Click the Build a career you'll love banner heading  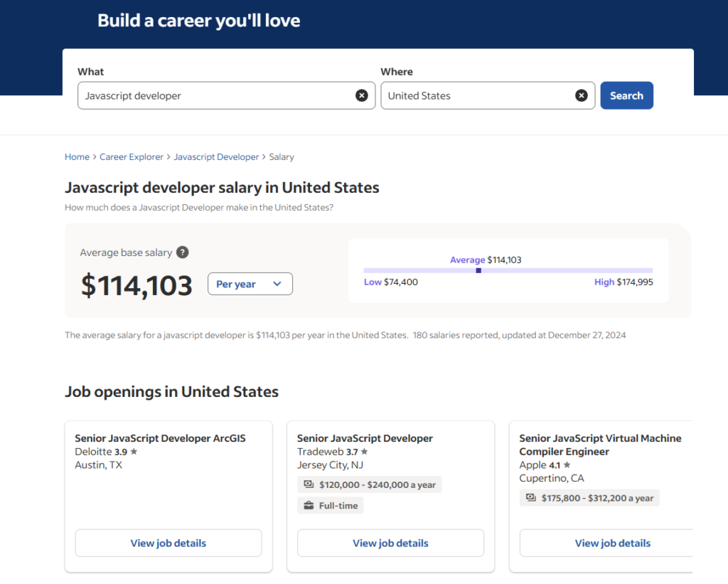199,21
